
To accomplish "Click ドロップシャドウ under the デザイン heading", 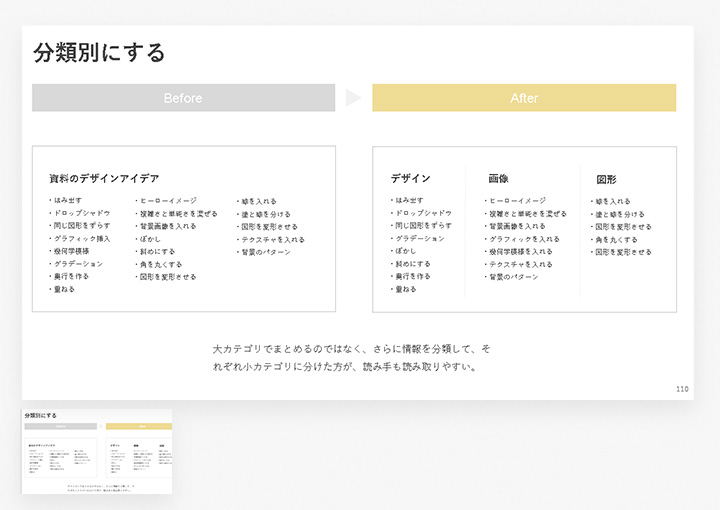I will point(424,213).
